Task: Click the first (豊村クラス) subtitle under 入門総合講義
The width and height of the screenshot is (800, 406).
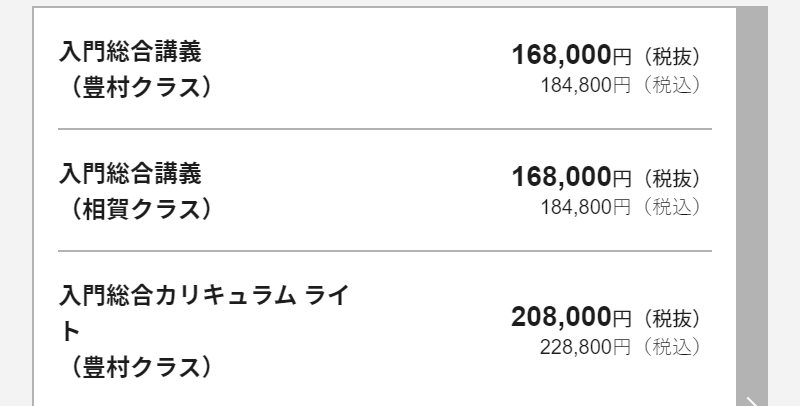Action: click(x=135, y=87)
